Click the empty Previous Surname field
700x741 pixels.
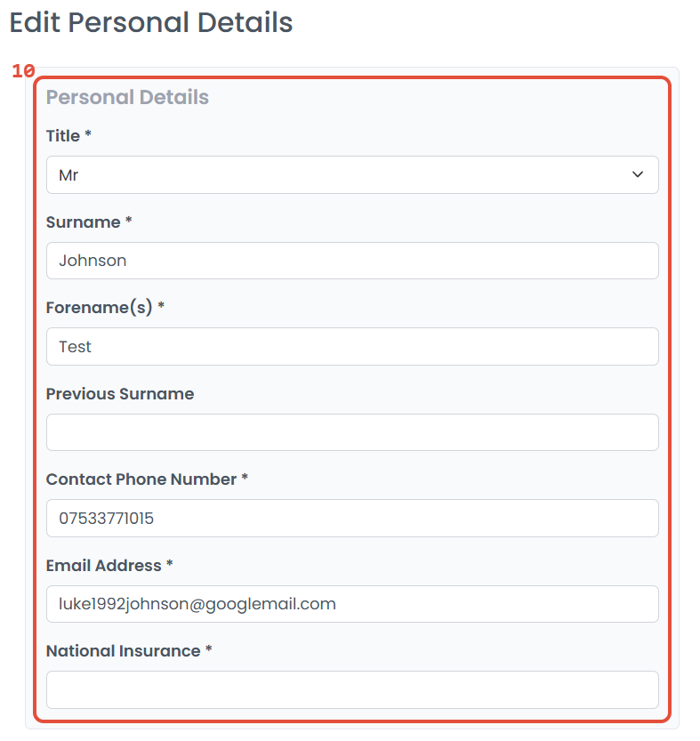[x=351, y=432]
